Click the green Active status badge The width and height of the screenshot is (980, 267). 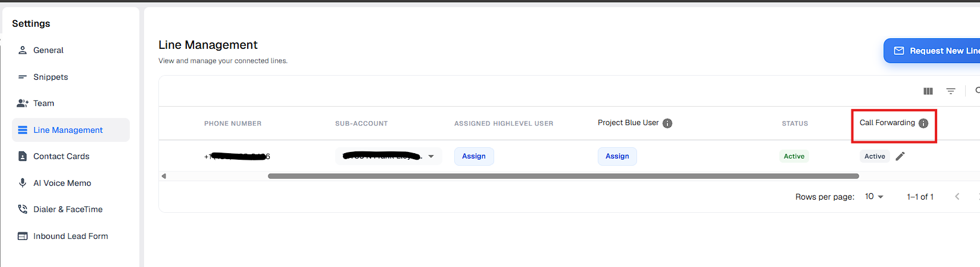pos(794,156)
